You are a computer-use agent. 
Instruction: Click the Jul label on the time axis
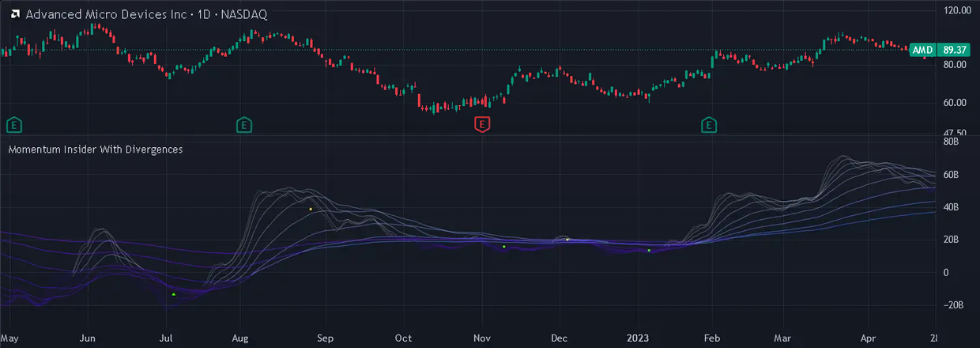[x=166, y=337]
